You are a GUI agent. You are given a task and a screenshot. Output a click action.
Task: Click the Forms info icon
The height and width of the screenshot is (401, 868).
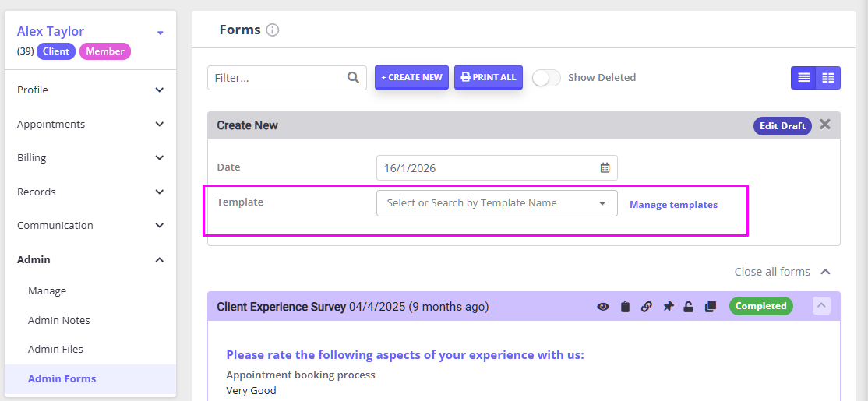272,30
